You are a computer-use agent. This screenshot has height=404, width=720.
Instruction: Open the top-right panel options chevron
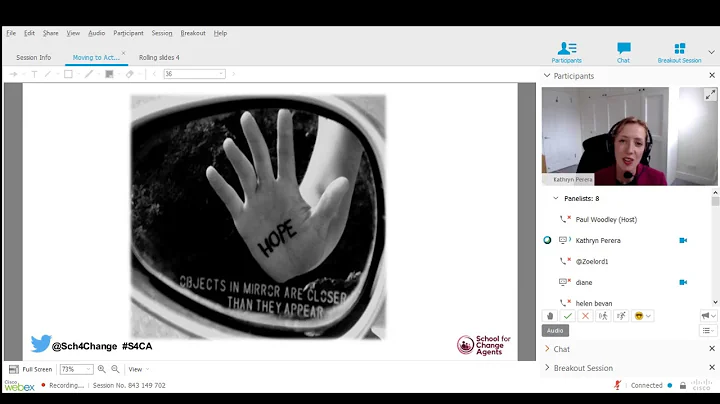point(711,52)
